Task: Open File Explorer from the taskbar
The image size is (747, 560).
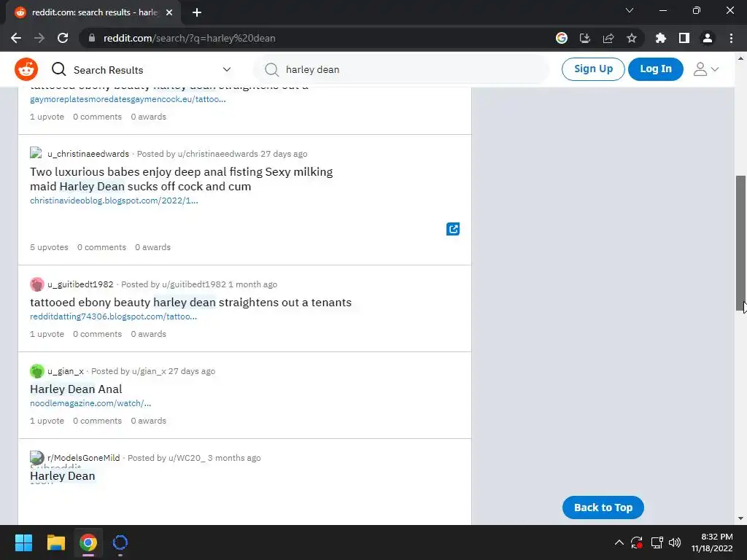Action: [55, 542]
